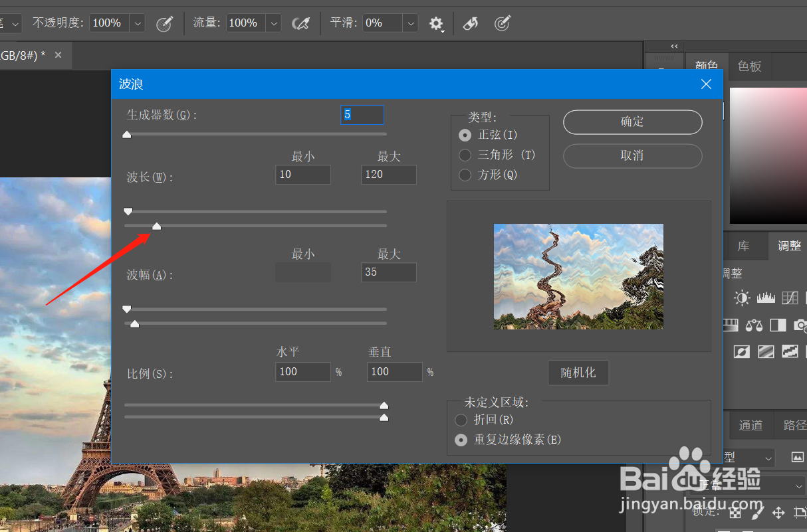Open the 通道 channels tab

pos(750,424)
